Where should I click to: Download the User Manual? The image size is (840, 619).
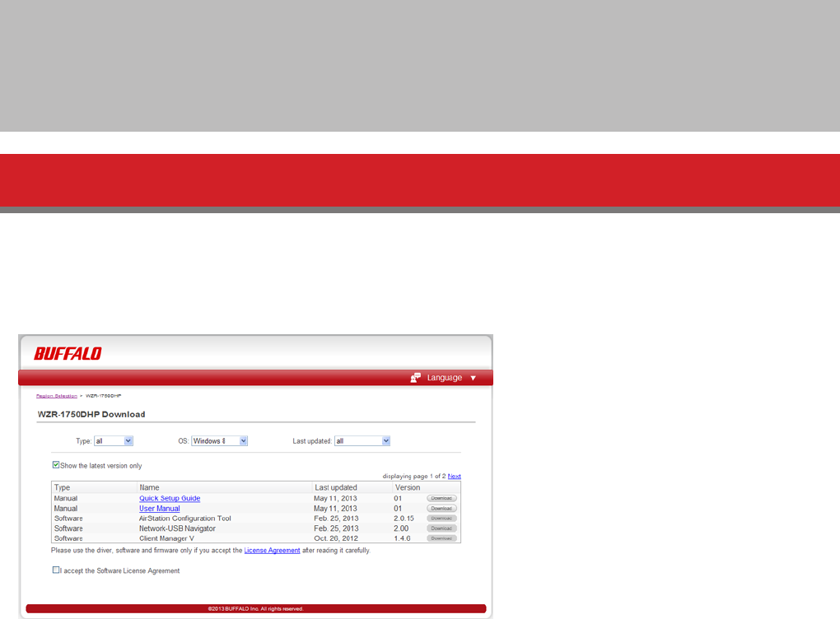(x=442, y=508)
